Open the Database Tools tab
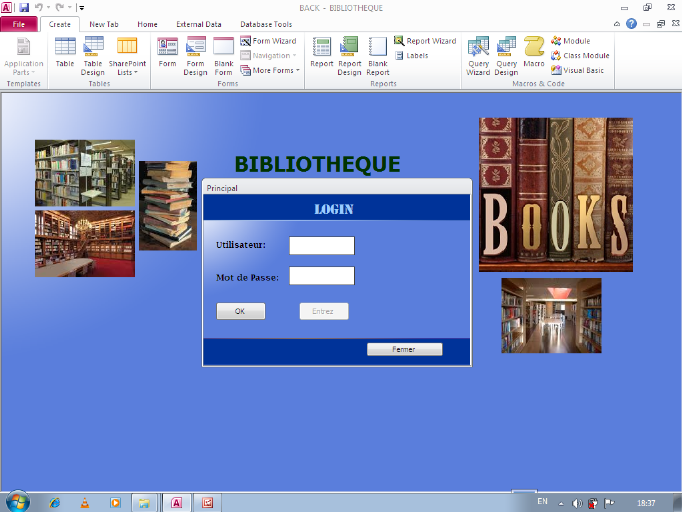Viewport: 682px width, 512px height. [x=266, y=24]
